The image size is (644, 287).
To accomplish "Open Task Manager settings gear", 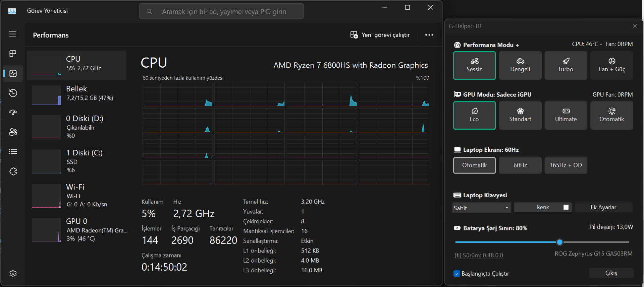I will click(13, 274).
